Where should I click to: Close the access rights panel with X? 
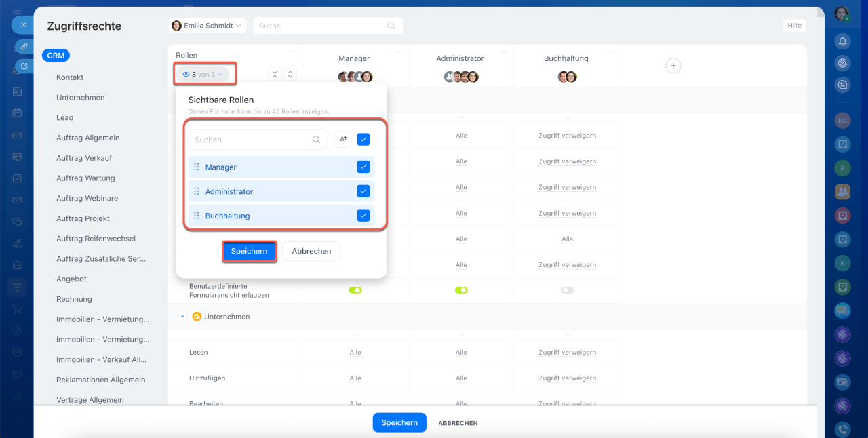click(x=23, y=25)
